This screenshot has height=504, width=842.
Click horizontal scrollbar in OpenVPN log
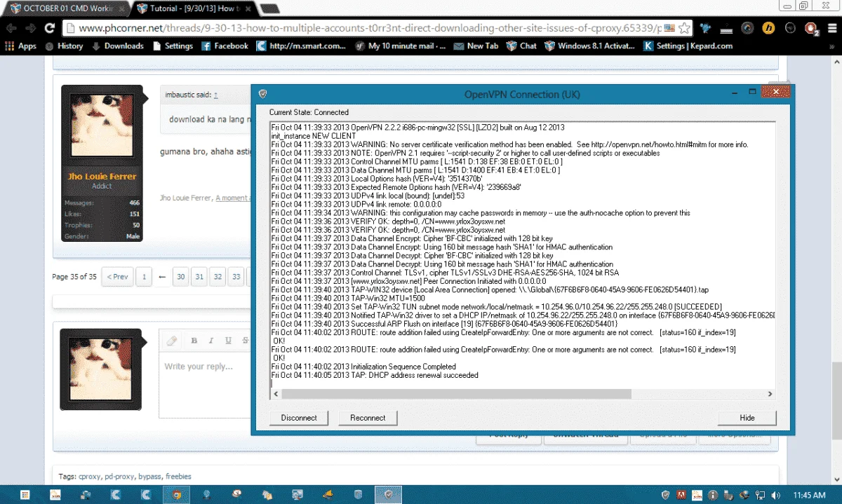(x=456, y=393)
